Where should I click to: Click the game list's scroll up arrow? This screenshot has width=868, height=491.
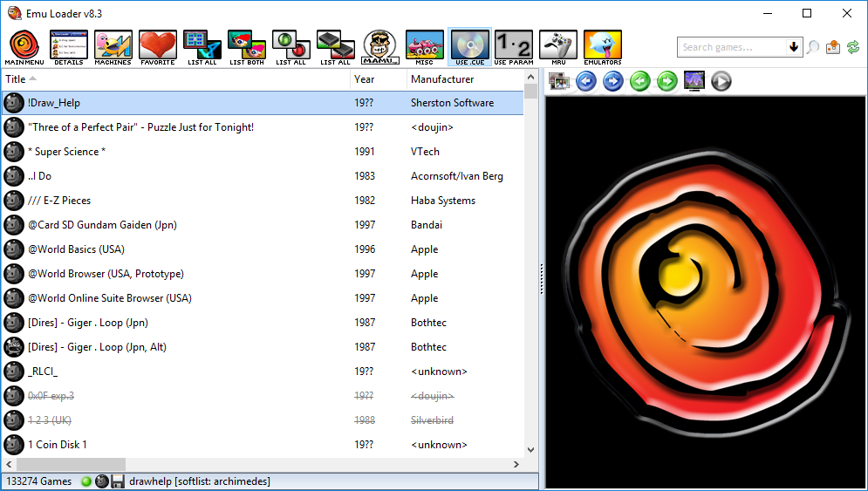tap(531, 77)
